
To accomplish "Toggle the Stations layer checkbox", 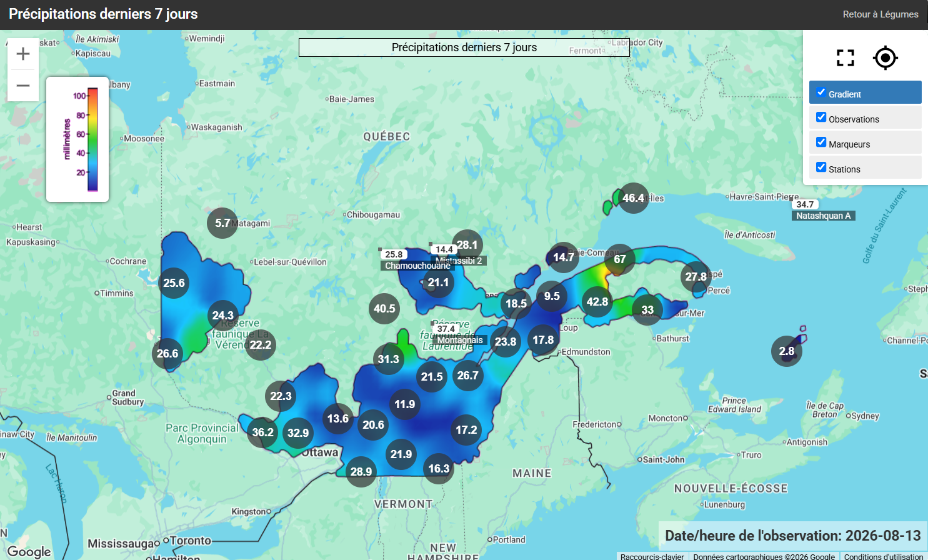I will pyautogui.click(x=821, y=167).
